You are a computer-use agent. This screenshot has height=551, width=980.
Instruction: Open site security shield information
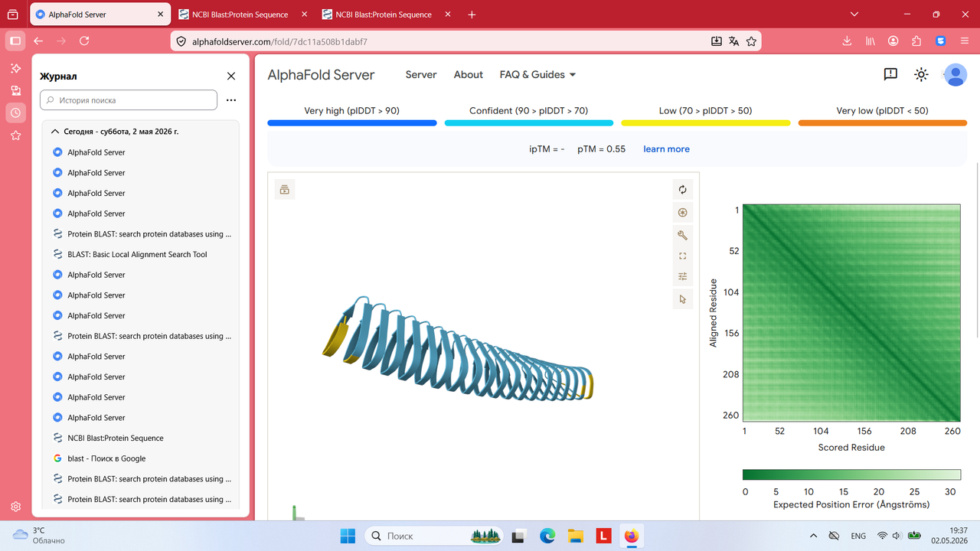181,41
